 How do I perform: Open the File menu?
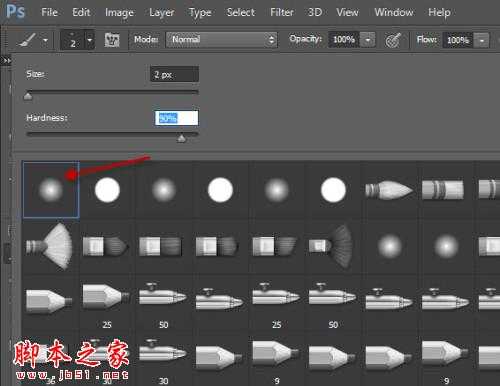[49, 12]
